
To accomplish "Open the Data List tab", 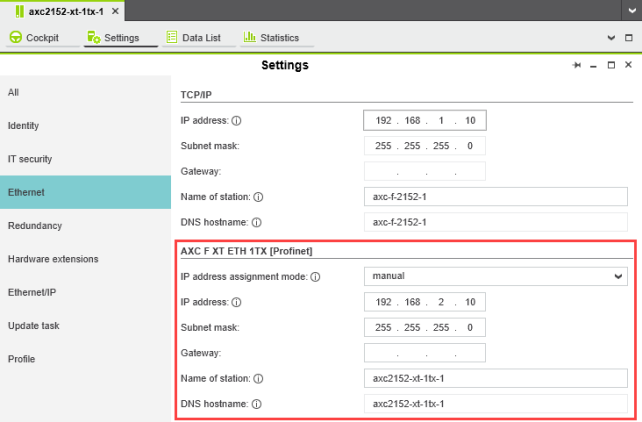I will [x=199, y=38].
